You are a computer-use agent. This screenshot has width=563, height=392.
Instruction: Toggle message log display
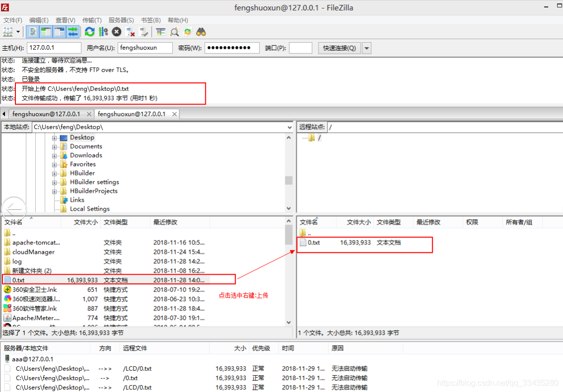coord(33,32)
